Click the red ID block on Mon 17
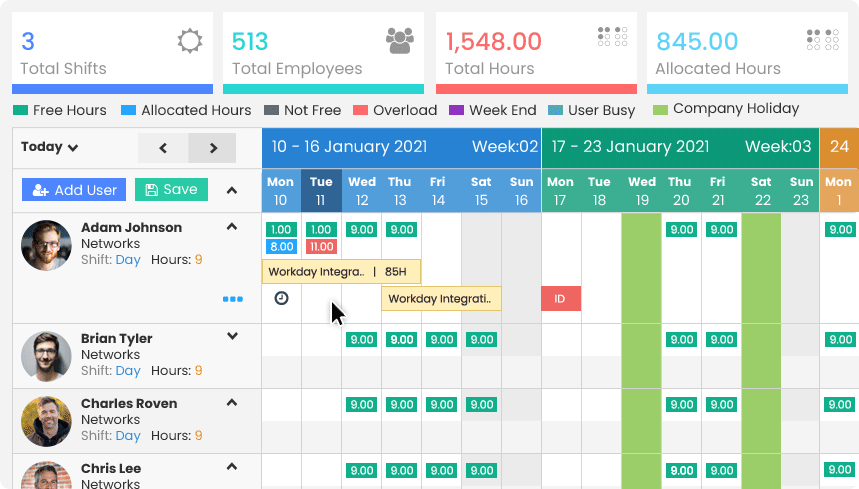The height and width of the screenshot is (489, 859). (x=560, y=298)
